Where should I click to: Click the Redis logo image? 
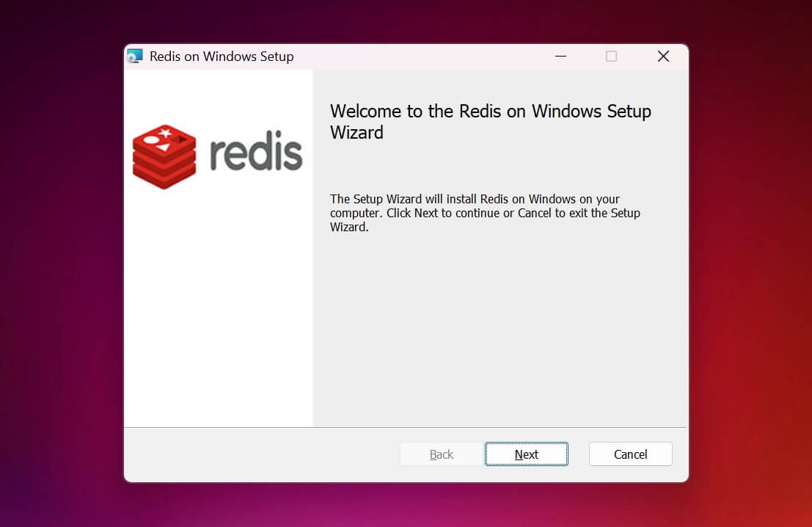coord(218,156)
